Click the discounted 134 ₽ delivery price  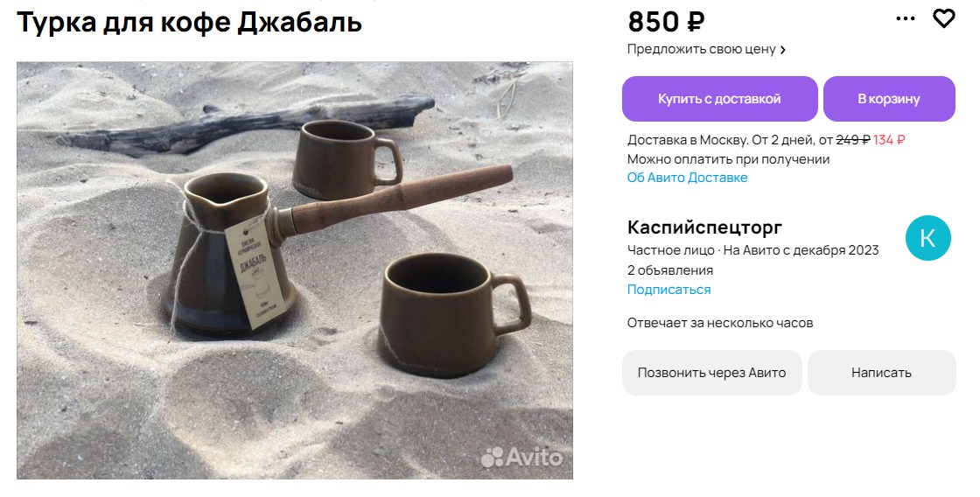coord(889,140)
